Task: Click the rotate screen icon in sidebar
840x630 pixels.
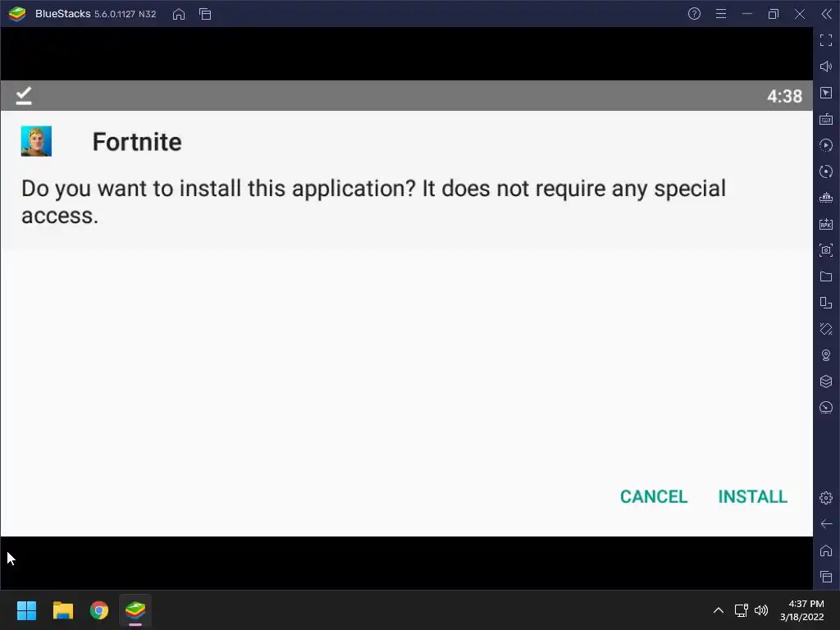Action: pos(826,303)
